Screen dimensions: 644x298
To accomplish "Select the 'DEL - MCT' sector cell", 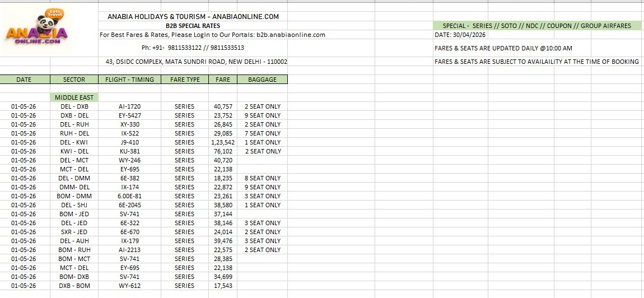I will pos(74,160).
